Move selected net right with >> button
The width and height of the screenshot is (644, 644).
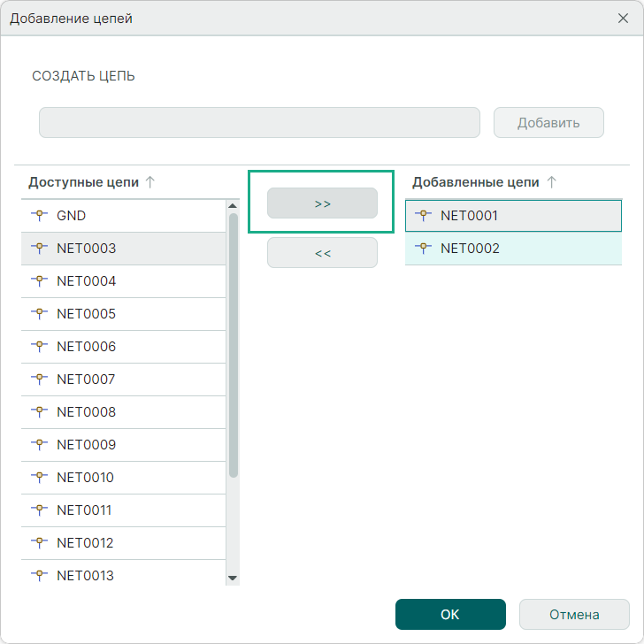coord(322,203)
